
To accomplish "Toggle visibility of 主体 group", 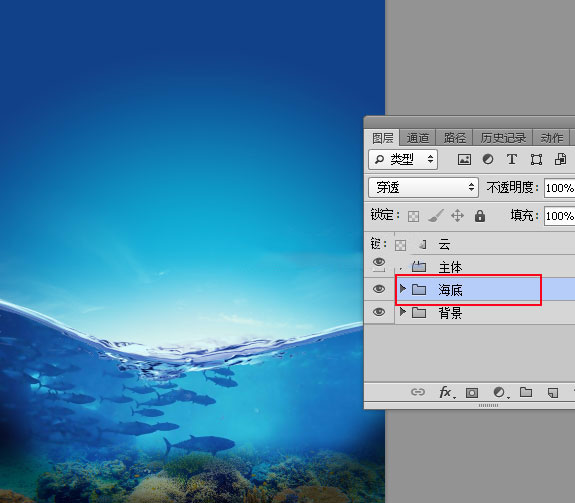I will click(x=379, y=262).
